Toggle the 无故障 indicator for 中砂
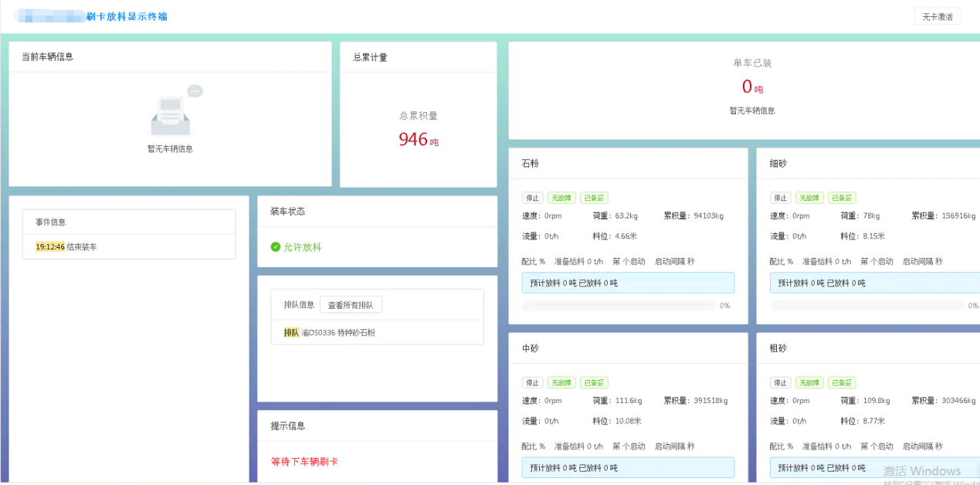Screen dimensions: 980x485 (561, 382)
